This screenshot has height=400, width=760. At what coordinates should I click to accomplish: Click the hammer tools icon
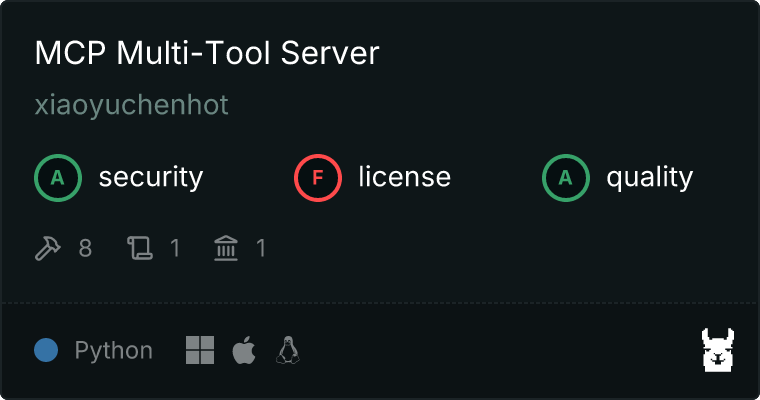coord(48,247)
